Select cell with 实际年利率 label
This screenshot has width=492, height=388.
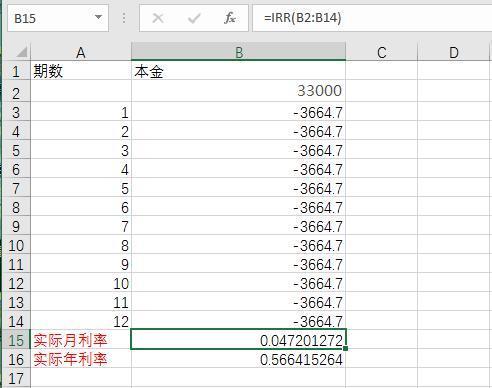(x=81, y=359)
